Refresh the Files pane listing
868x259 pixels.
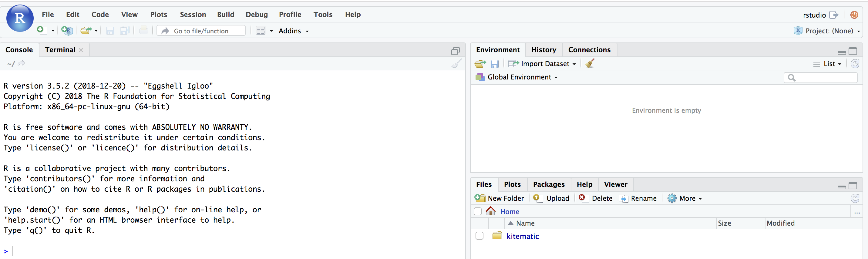(x=855, y=198)
